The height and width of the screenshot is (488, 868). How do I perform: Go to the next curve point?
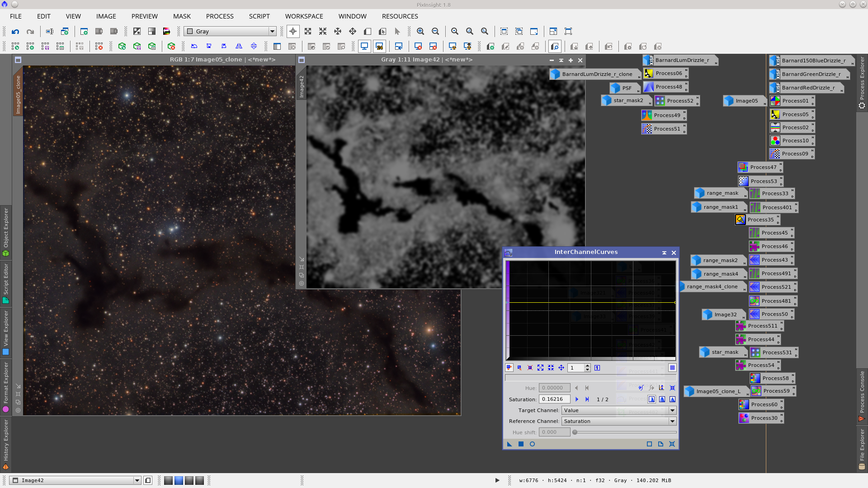pyautogui.click(x=576, y=399)
